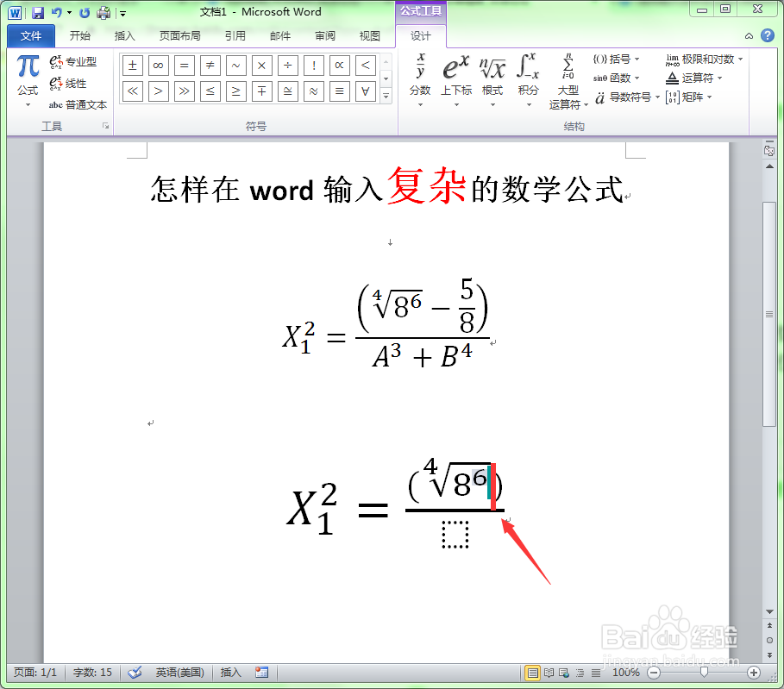Click the Save icon in quick access toolbar
Image resolution: width=784 pixels, height=689 pixels.
coord(38,12)
